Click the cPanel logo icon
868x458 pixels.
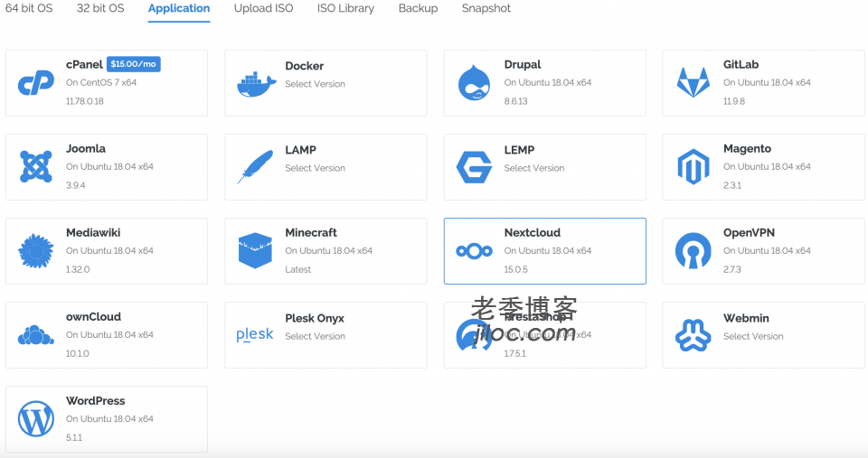tap(36, 83)
